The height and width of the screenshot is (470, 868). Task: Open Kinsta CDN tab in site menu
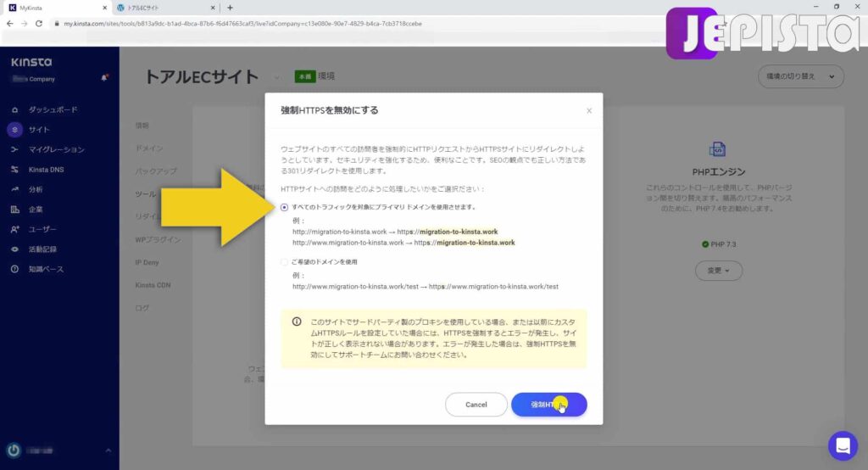(153, 285)
